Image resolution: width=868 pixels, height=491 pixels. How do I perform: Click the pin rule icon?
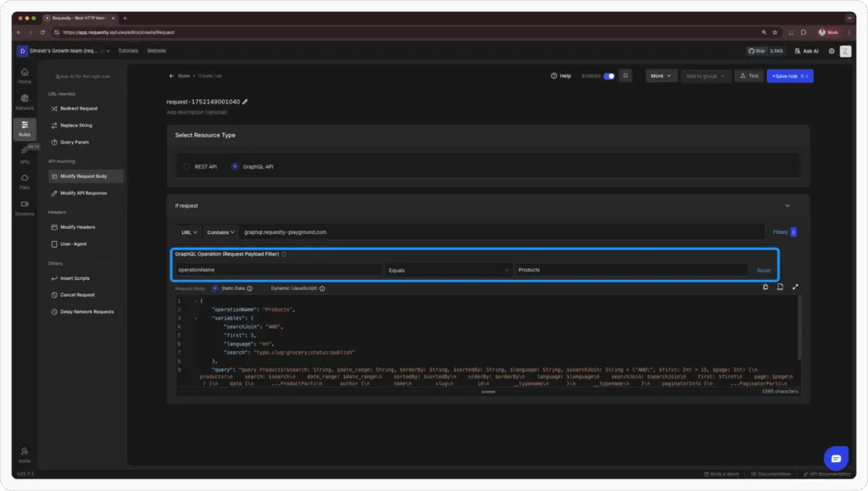pos(626,75)
